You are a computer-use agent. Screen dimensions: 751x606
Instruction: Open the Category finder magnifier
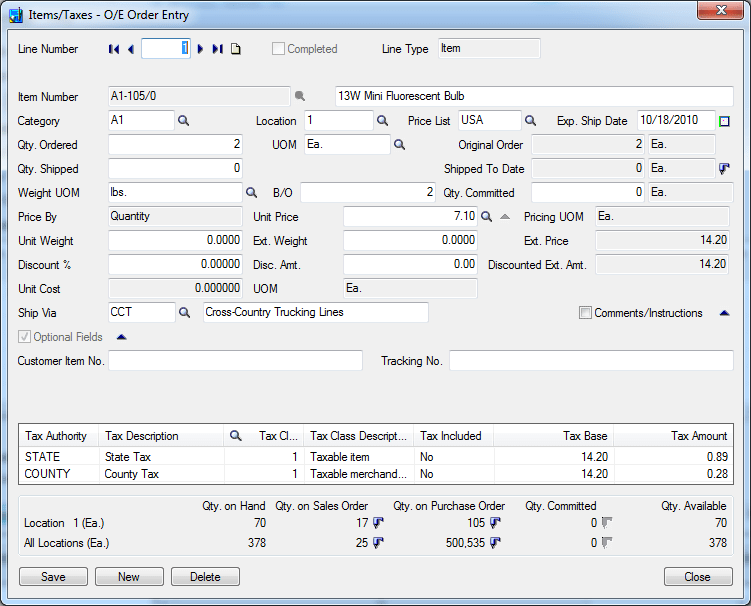pyautogui.click(x=183, y=121)
